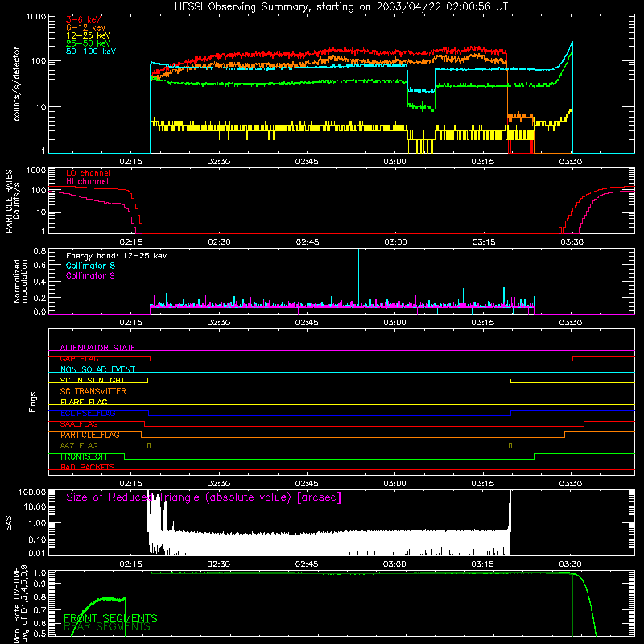Select the SC_IN_SUNLIGHT flag label

tap(93, 380)
